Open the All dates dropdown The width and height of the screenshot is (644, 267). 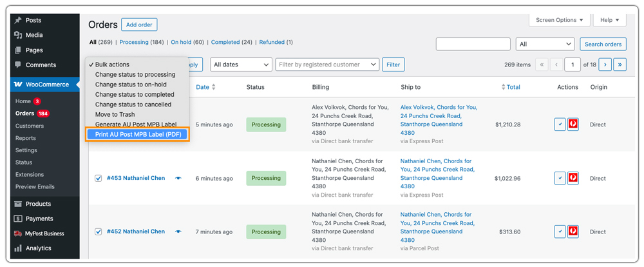(x=241, y=64)
